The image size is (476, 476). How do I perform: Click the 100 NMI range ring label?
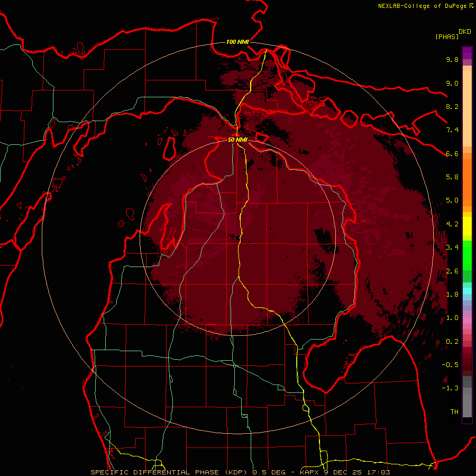237,42
